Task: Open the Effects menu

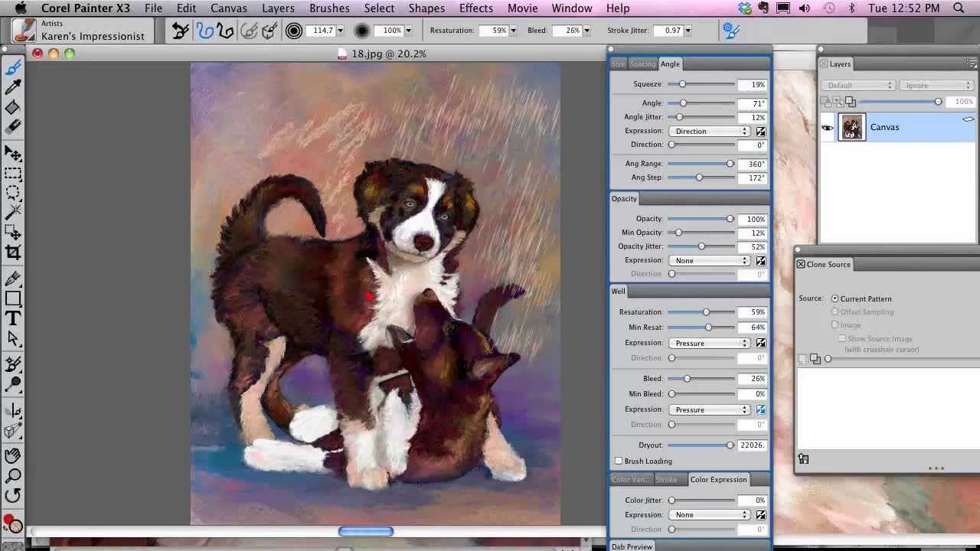Action: coord(475,8)
